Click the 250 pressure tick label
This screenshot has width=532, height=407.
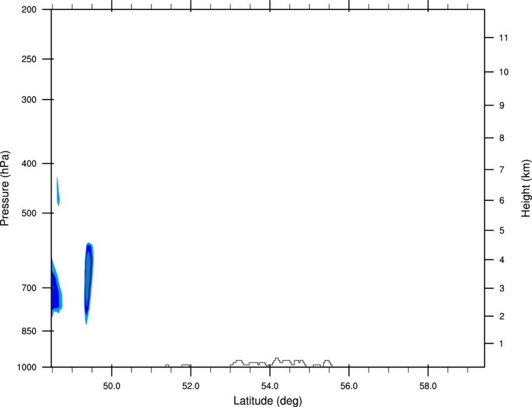click(x=29, y=59)
